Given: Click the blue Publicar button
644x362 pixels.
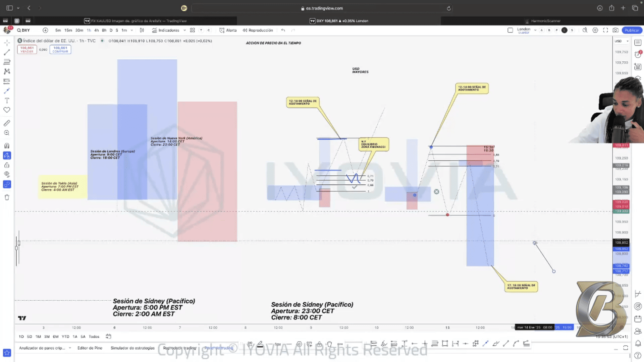Looking at the screenshot, I should [x=632, y=30].
